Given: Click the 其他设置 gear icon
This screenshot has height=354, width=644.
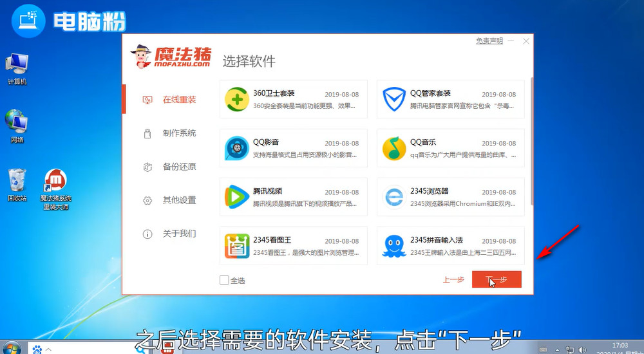Looking at the screenshot, I should click(147, 200).
